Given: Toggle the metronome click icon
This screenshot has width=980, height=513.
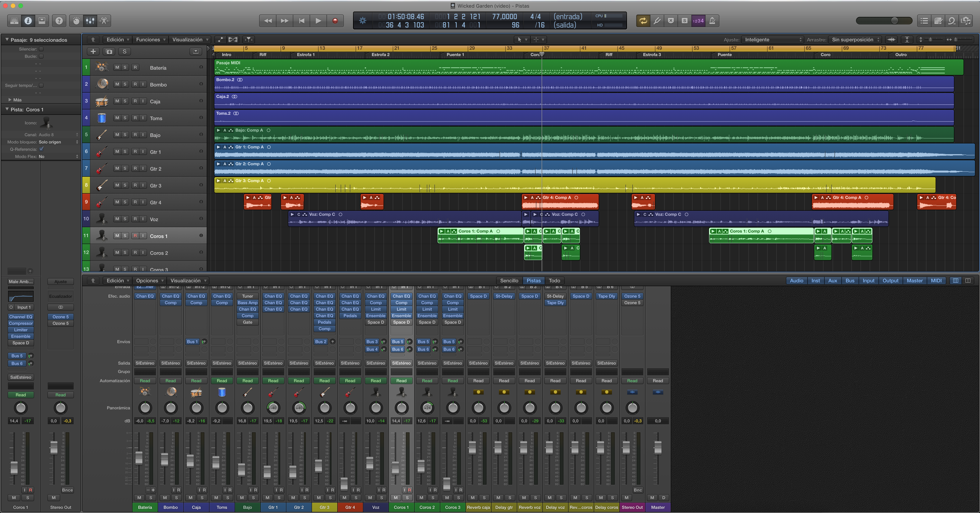Looking at the screenshot, I should click(x=712, y=21).
